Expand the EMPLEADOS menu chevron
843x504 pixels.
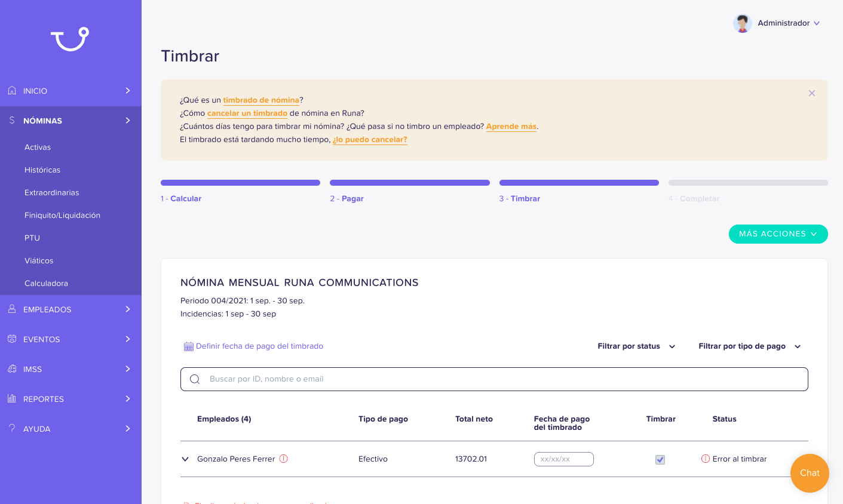(x=127, y=309)
